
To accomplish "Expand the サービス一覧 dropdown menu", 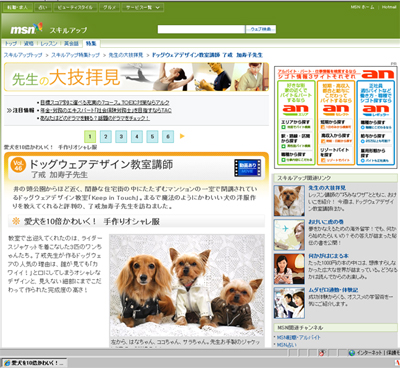I will (143, 7).
